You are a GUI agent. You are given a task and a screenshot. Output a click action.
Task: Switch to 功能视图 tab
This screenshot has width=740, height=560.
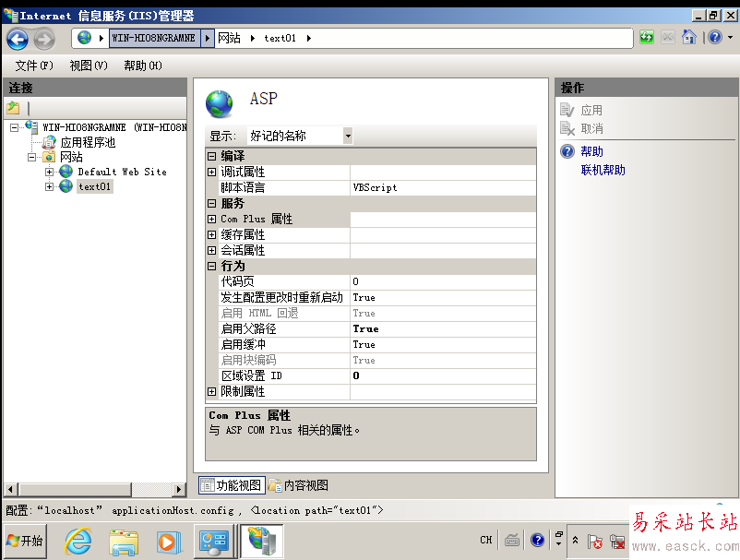tap(232, 485)
